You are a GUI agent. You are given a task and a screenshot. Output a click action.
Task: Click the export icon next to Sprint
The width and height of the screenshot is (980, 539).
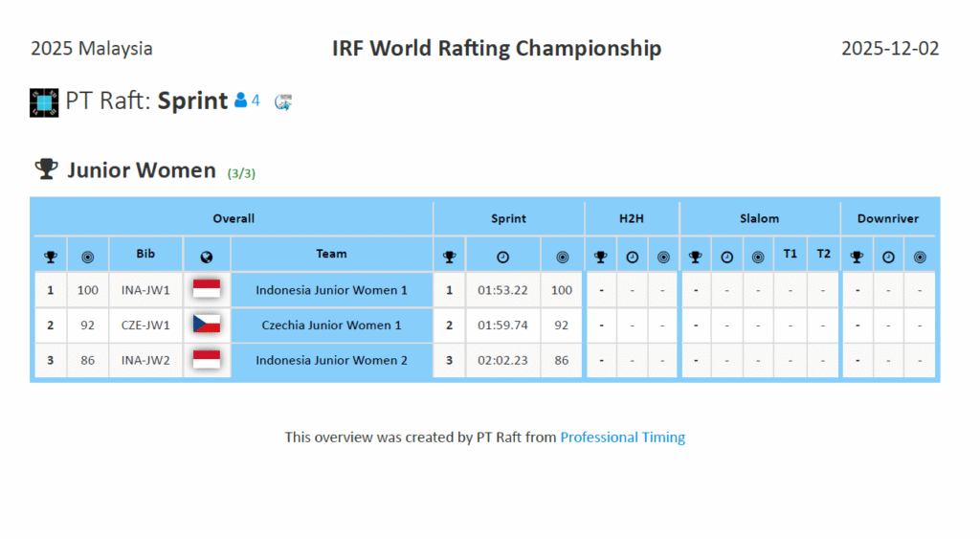[283, 101]
